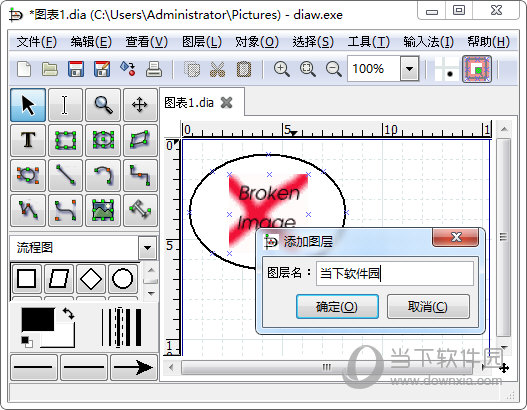The height and width of the screenshot is (410, 527).
Task: Choose the Text edit cursor tool
Action: [x=65, y=105]
